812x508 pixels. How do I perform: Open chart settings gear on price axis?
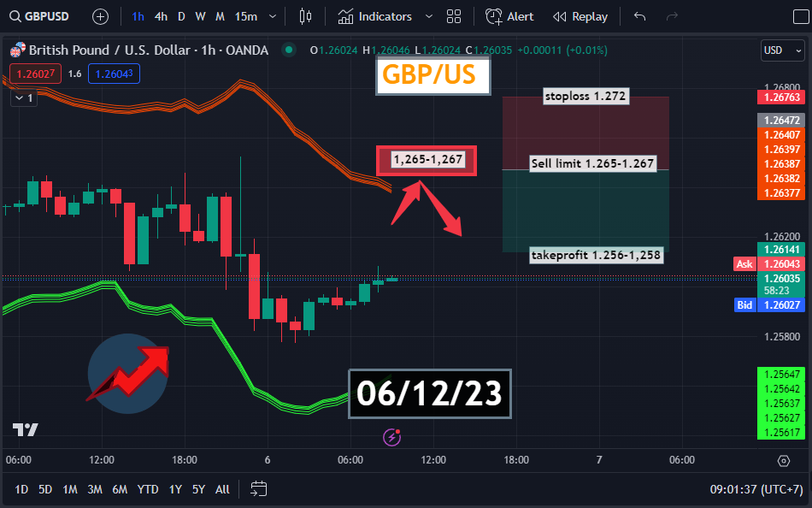pos(784,460)
